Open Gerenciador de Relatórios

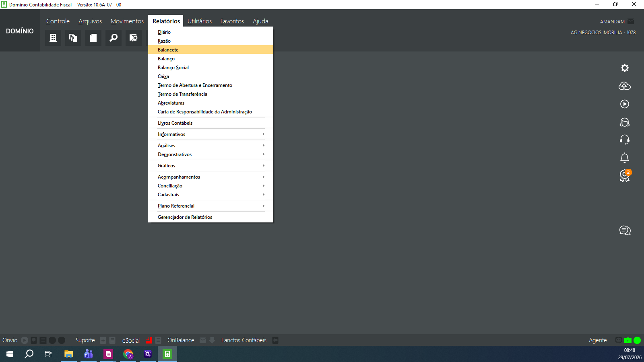(211, 217)
